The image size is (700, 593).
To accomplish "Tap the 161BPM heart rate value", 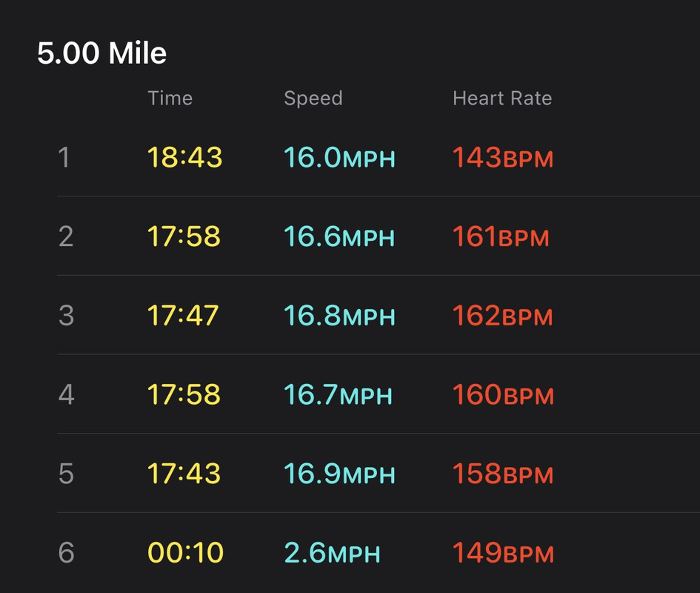I will 501,236.
